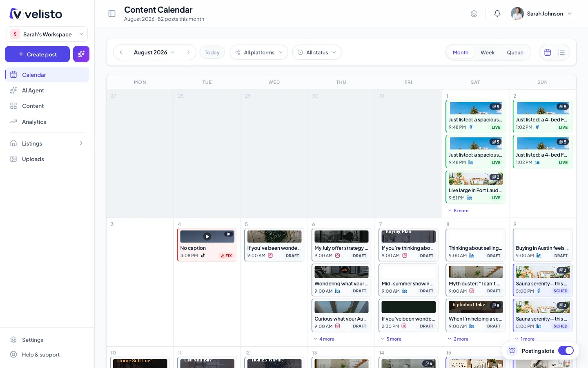
Task: Open Sauna serenity LinkedIn scheduled post
Action: [x=542, y=315]
